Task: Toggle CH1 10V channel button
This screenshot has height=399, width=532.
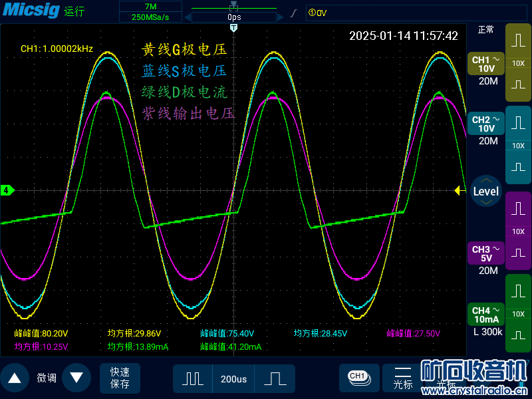Action: pyautogui.click(x=486, y=64)
